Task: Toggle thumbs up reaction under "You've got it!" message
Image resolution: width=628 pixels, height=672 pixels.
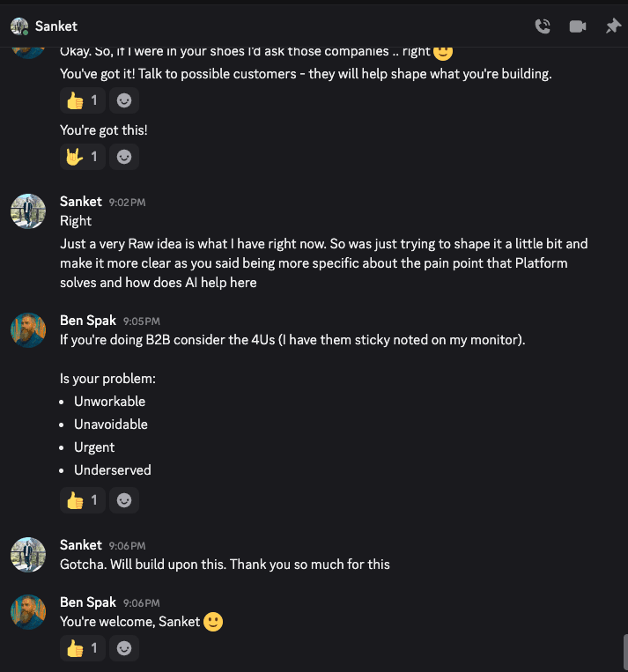Action: 83,100
